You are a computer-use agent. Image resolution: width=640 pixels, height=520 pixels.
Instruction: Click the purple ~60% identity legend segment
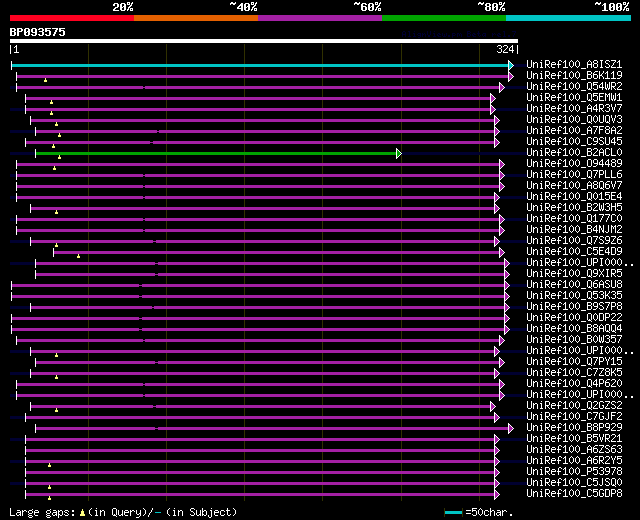tap(320, 18)
